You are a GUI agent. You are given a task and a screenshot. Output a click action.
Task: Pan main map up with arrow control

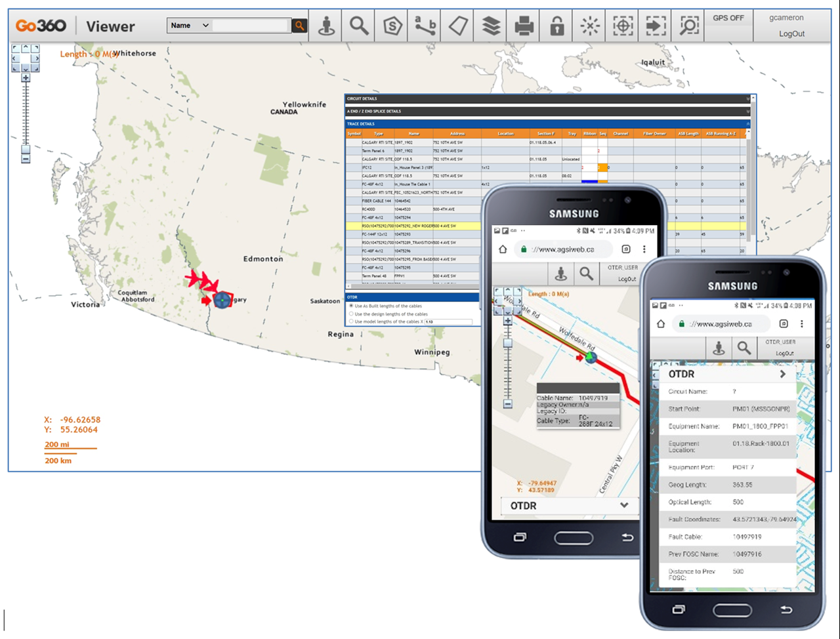tap(26, 48)
